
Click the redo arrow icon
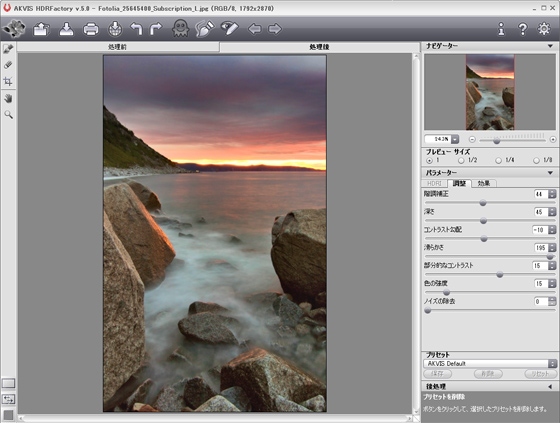tap(156, 29)
